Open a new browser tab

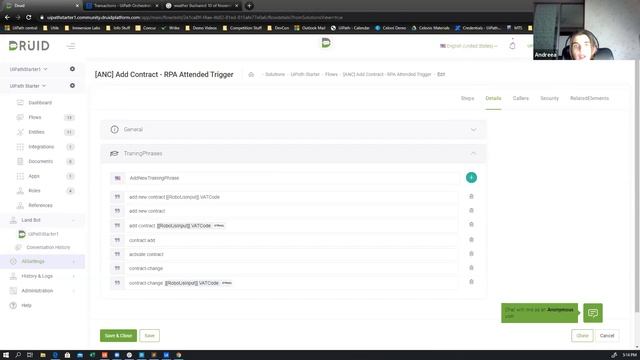click(x=249, y=6)
